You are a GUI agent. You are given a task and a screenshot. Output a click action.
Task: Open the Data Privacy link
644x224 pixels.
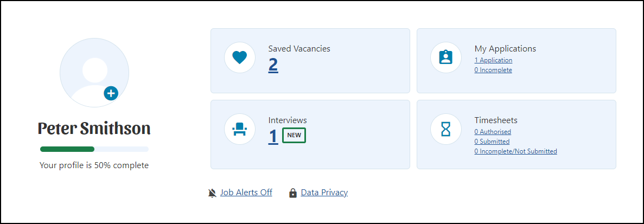point(324,193)
